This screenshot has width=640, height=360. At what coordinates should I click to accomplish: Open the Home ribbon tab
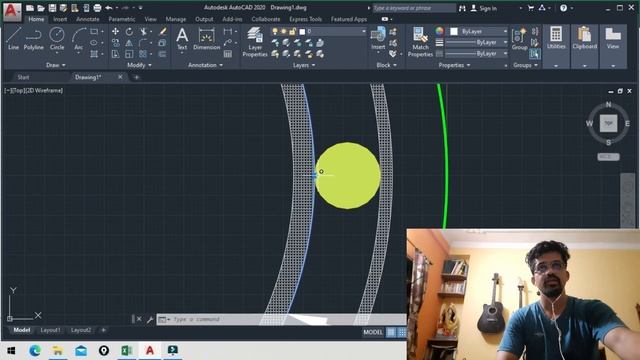[36, 19]
